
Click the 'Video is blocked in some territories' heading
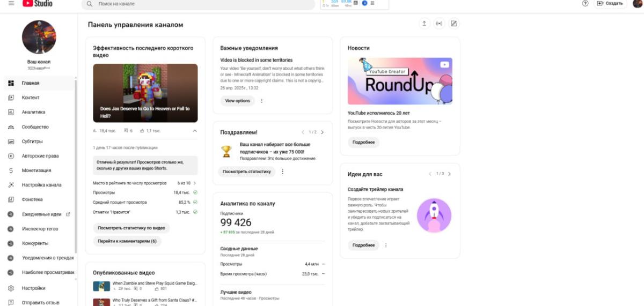click(x=257, y=60)
